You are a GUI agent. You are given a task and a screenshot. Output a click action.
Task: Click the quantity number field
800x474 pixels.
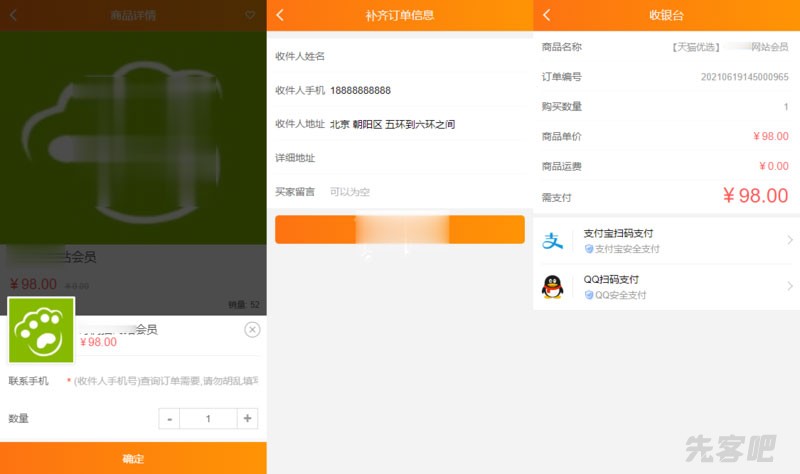click(x=208, y=418)
